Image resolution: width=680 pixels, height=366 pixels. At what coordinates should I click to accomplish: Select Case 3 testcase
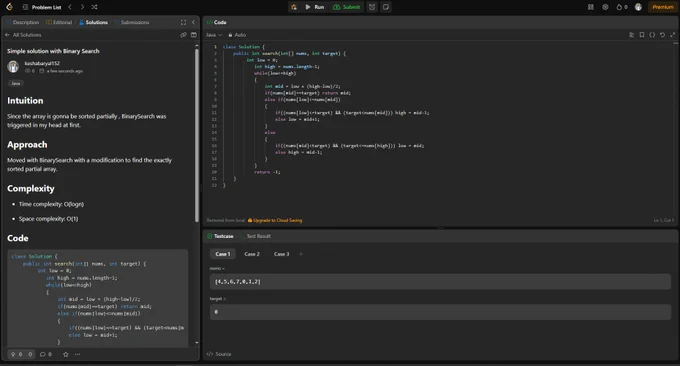coord(281,254)
